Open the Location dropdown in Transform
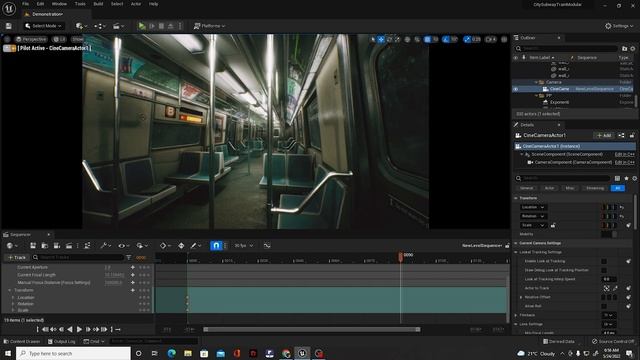Image resolution: width=640 pixels, height=360 pixels. (533, 207)
